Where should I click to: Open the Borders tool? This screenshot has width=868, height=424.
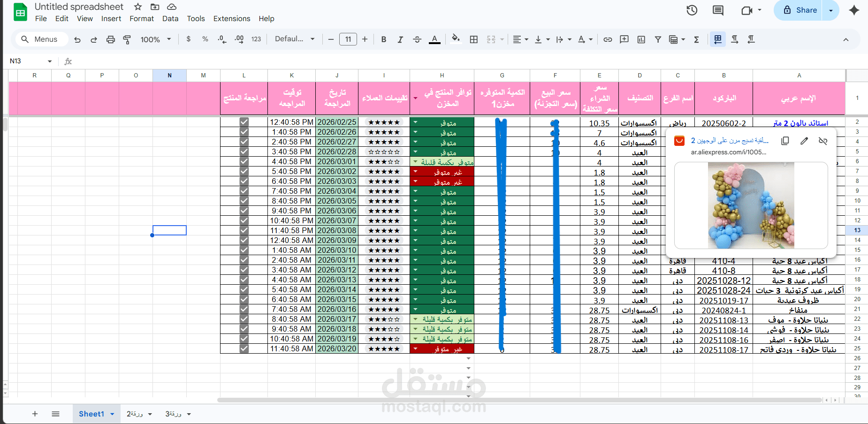point(474,39)
